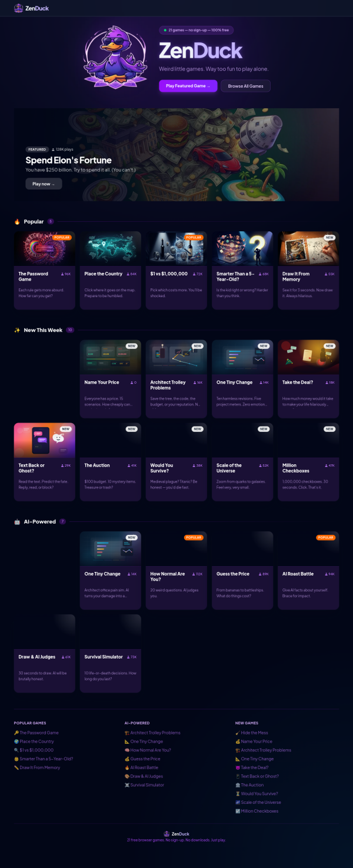The image size is (353, 868).
Task: Click galaxy emoji beside Scale of the Universe footer link
Action: click(238, 803)
